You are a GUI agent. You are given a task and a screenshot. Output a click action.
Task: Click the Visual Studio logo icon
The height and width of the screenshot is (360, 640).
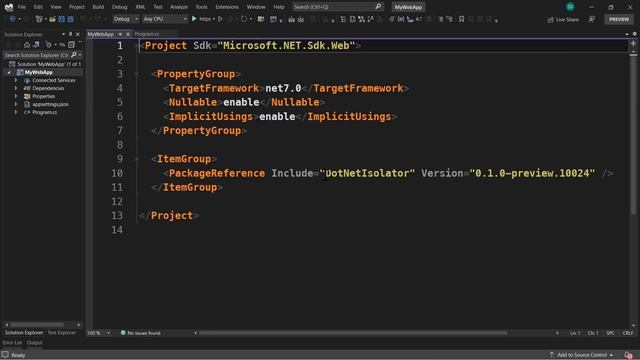coord(9,7)
